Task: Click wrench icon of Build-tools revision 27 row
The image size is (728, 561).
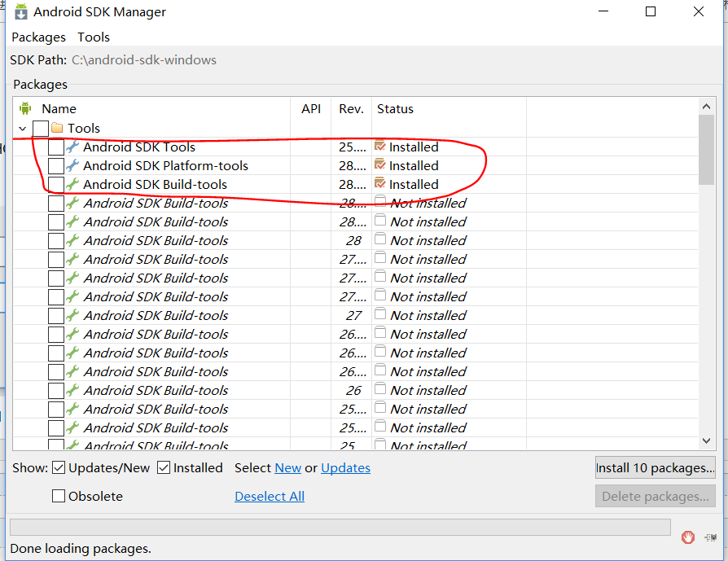Action: [72, 315]
